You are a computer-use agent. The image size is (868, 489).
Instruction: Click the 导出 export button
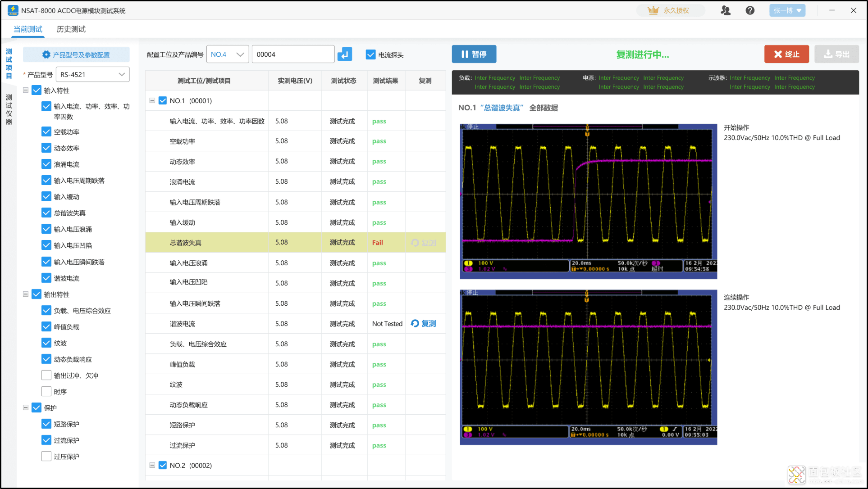[x=836, y=54]
